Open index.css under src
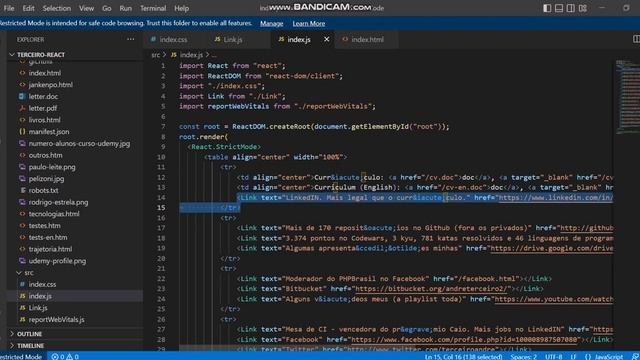640x360 pixels. point(42,284)
